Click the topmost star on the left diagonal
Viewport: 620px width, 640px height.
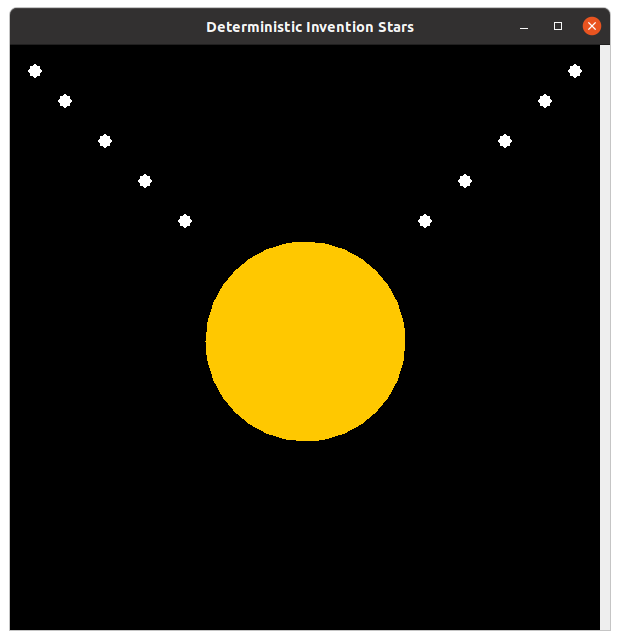click(35, 71)
